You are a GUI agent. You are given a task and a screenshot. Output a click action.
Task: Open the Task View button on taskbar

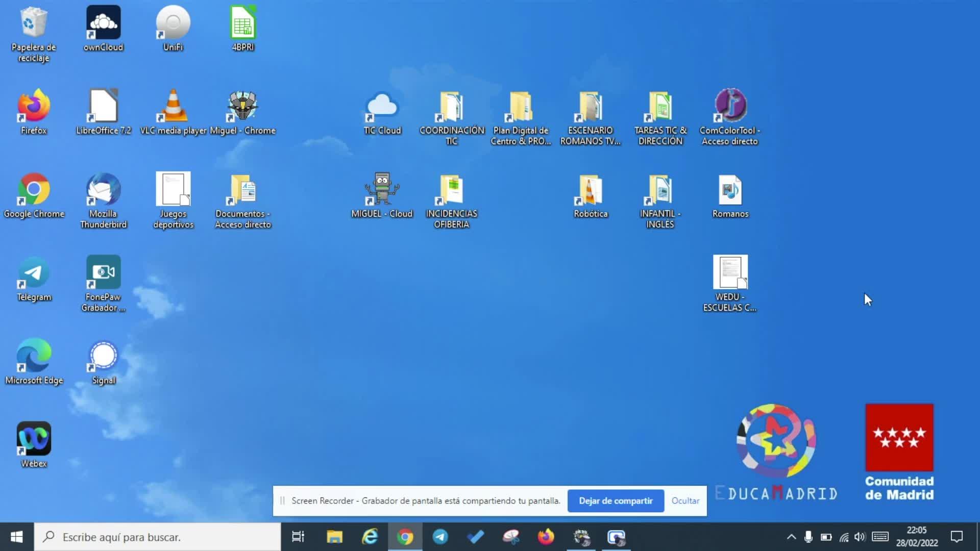[x=298, y=537]
